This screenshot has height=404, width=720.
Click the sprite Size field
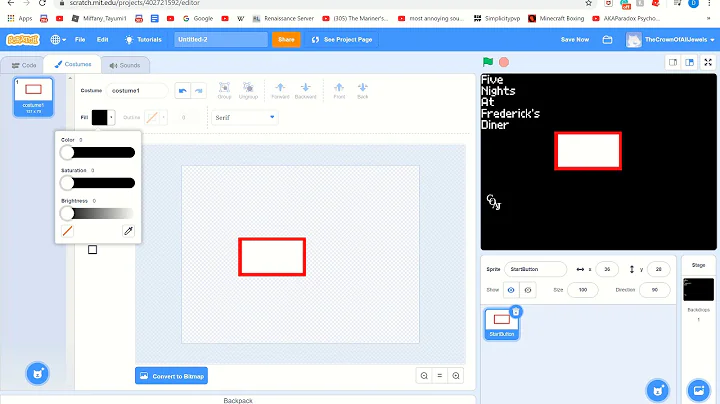pyautogui.click(x=583, y=290)
